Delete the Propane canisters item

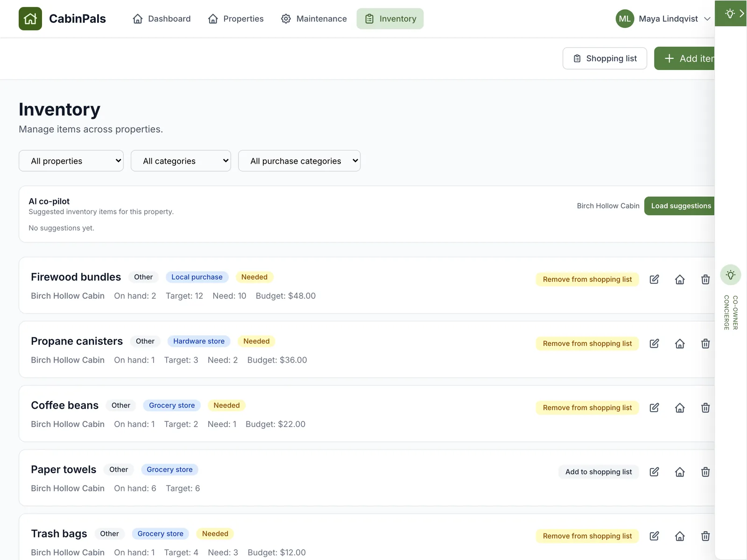coord(705,343)
